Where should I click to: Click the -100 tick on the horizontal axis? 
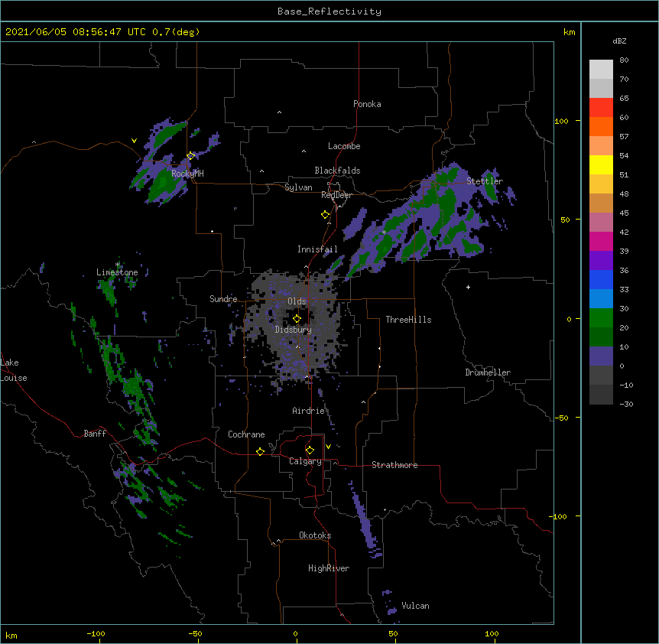[x=96, y=634]
